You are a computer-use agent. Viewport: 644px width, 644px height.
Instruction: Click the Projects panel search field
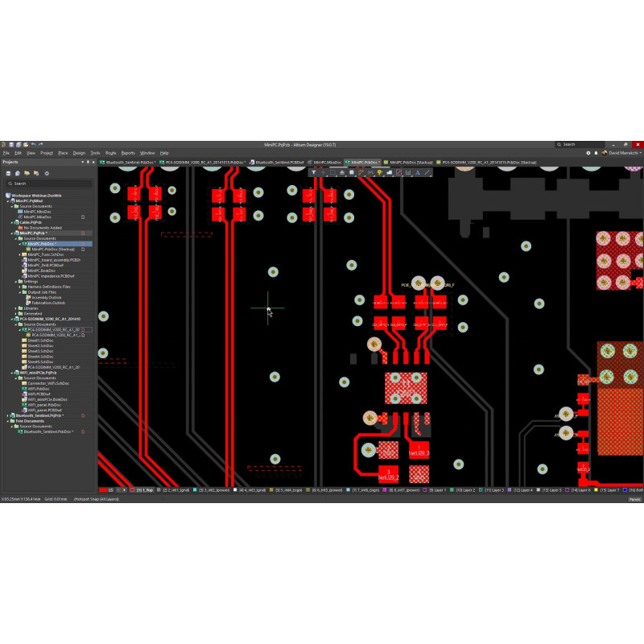click(47, 184)
